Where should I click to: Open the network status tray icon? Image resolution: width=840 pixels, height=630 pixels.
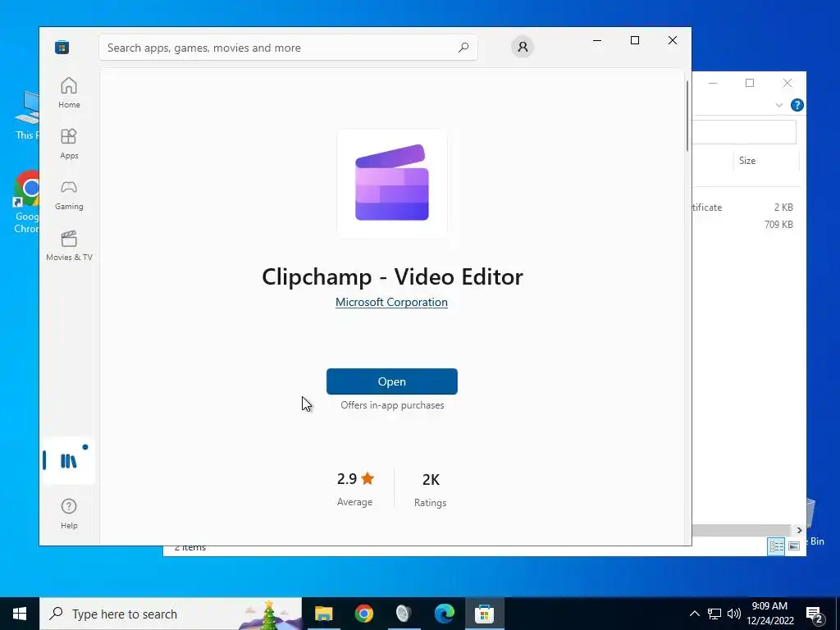pyautogui.click(x=714, y=614)
